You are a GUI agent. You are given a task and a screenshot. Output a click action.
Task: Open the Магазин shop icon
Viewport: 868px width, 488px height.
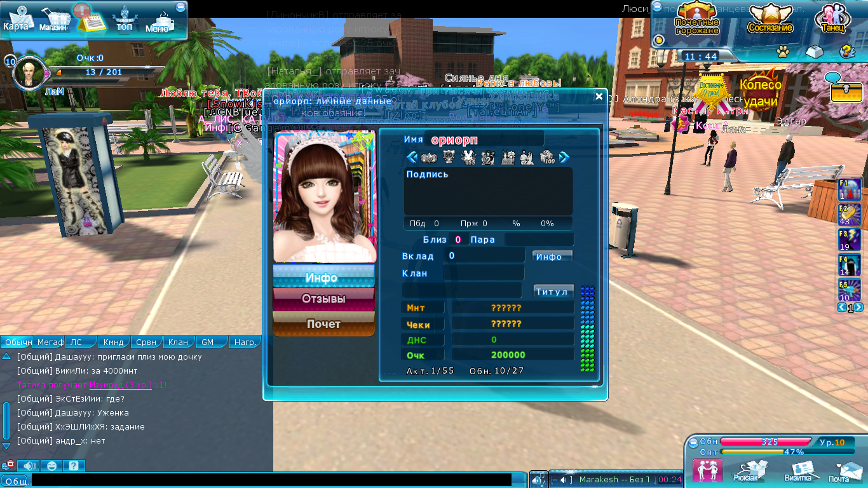53,20
